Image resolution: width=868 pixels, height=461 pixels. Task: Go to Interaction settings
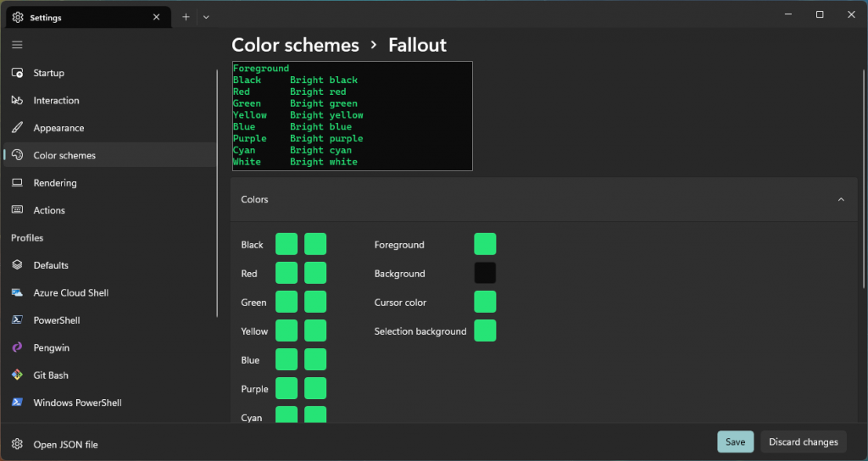110,100
